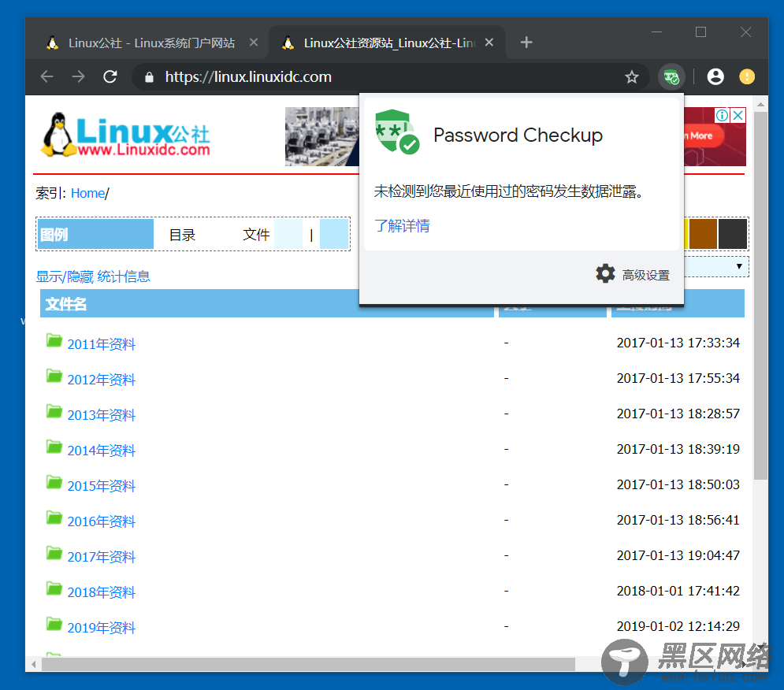Click the 图例 legend heading

point(54,235)
